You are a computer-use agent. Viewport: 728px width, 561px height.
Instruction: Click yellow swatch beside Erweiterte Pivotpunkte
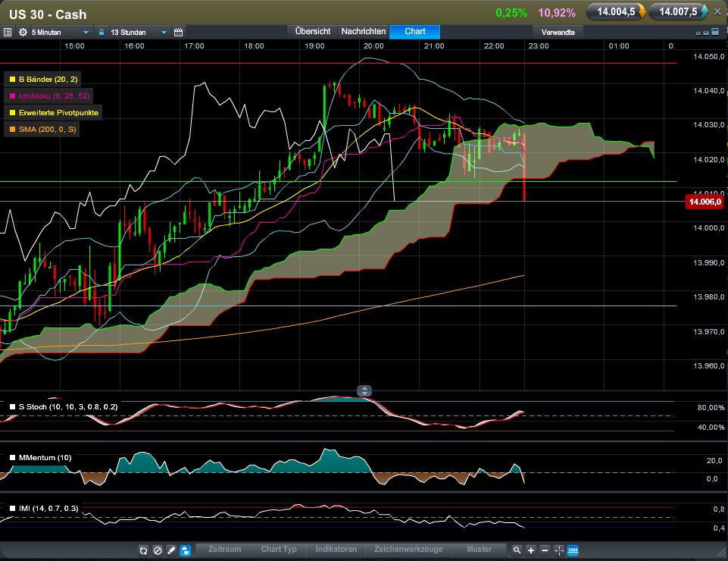(x=13, y=112)
